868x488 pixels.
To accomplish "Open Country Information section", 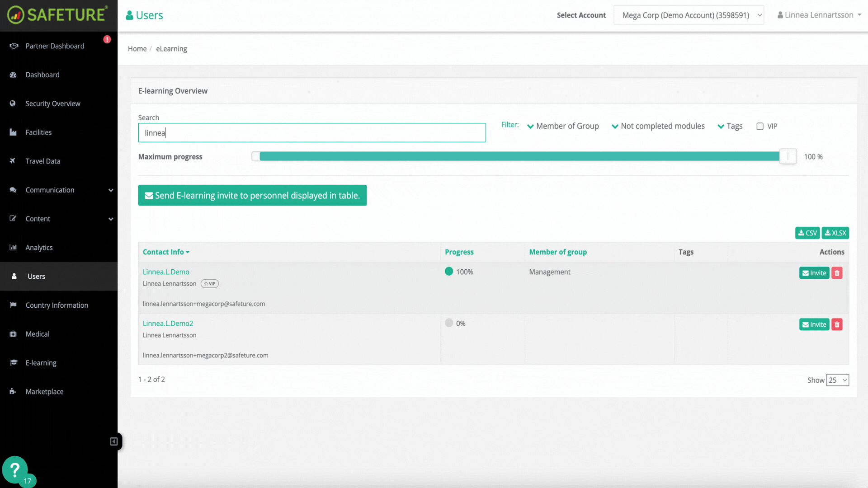I will pos(57,305).
